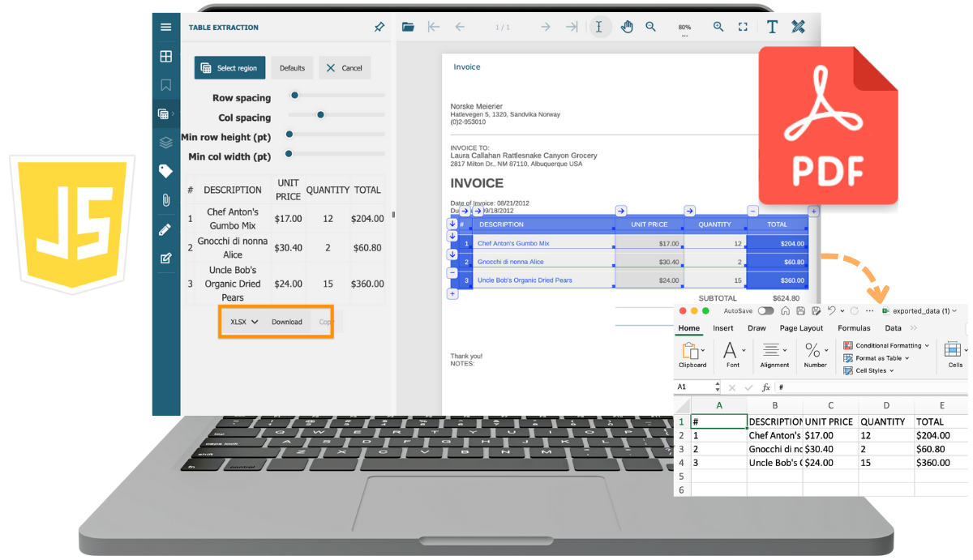Click the plus icon below table selection
The height and width of the screenshot is (560, 973).
point(452,293)
